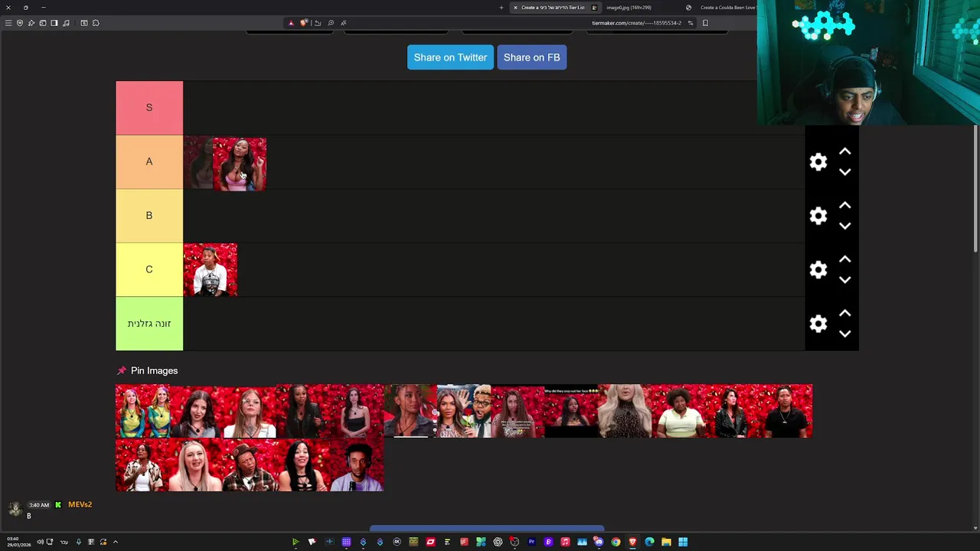
Task: Select the man with hat and glasses image
Action: point(250,465)
